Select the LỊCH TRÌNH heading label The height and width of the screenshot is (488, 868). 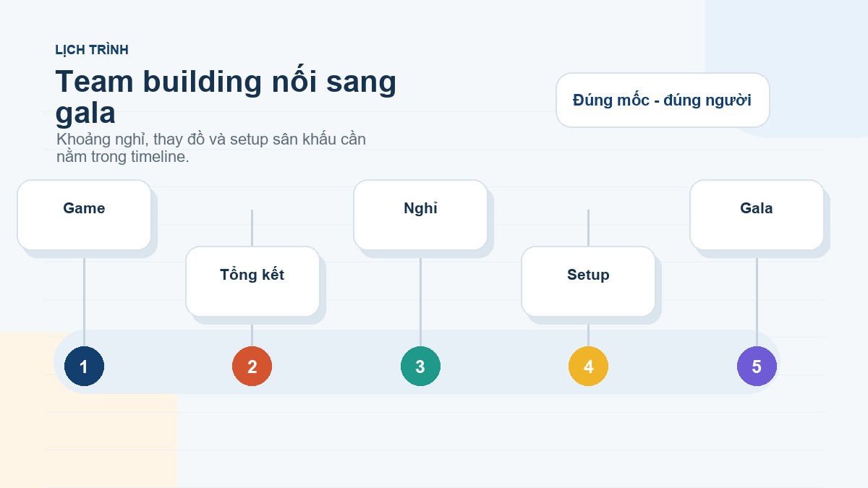pyautogui.click(x=92, y=50)
